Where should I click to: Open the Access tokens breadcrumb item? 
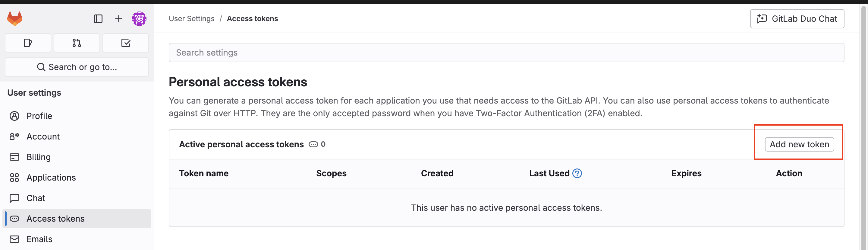click(252, 18)
